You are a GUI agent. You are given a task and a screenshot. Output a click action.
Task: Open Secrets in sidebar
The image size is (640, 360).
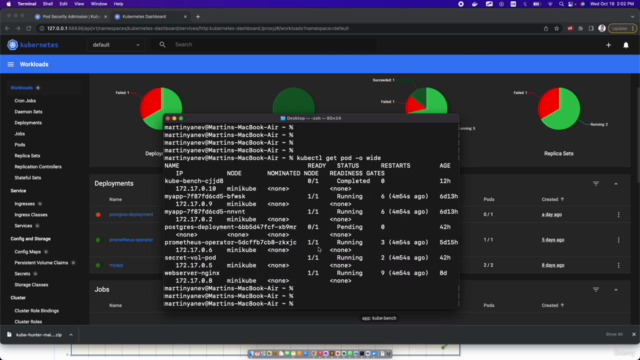tap(22, 274)
